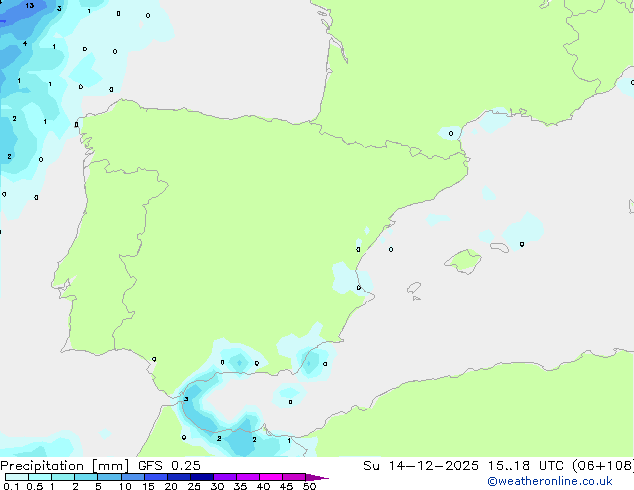Viewport: 634px width, 490px height.
Task: Click the legend tick label '0.1'
Action: (11, 486)
